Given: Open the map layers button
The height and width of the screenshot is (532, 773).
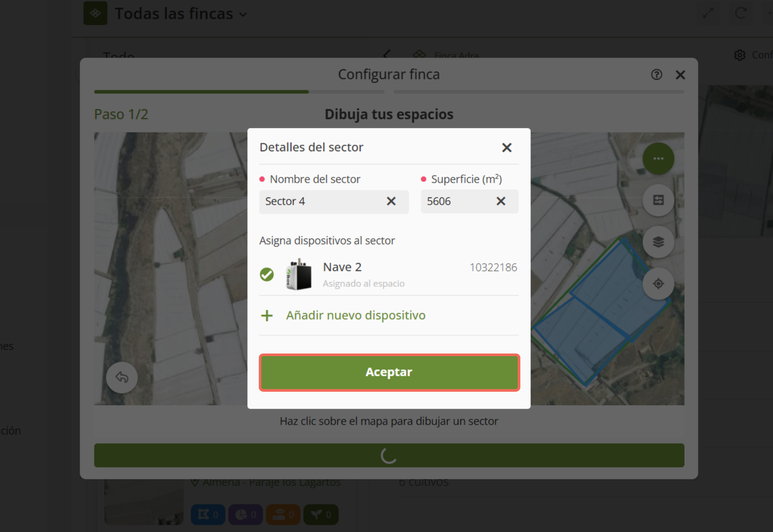Looking at the screenshot, I should [x=658, y=242].
